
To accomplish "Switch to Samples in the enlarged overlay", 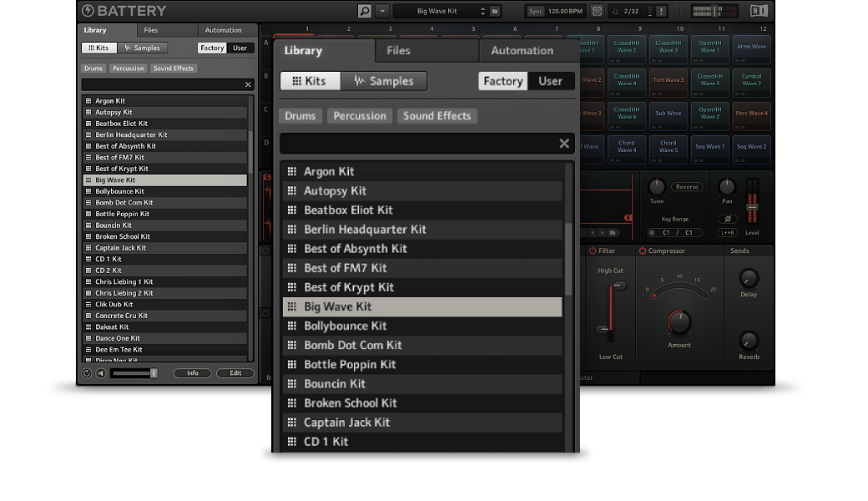I will click(384, 81).
